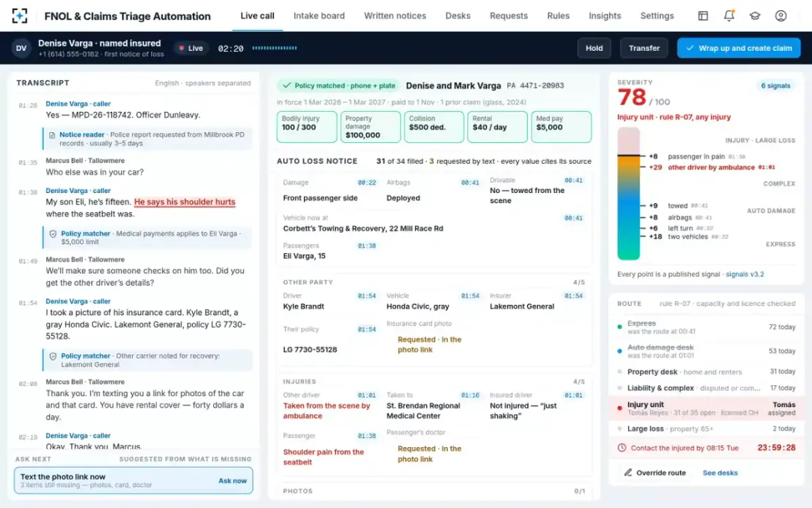
Task: Select the Collision $500 ded. card
Action: click(x=434, y=127)
